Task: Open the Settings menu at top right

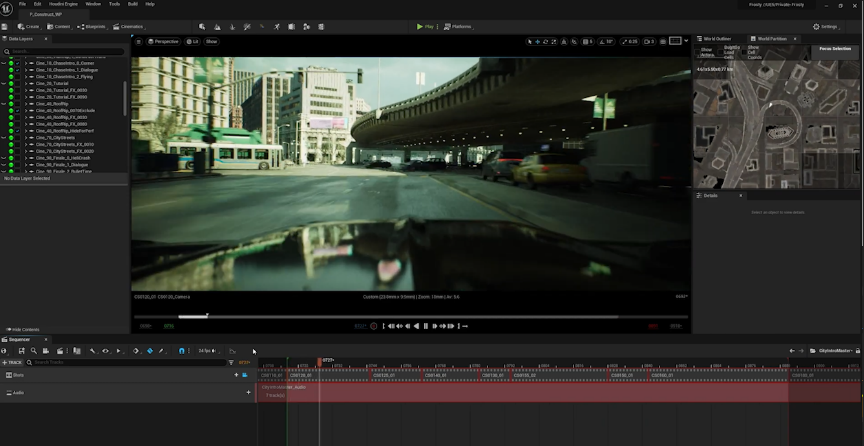Action: coord(825,26)
